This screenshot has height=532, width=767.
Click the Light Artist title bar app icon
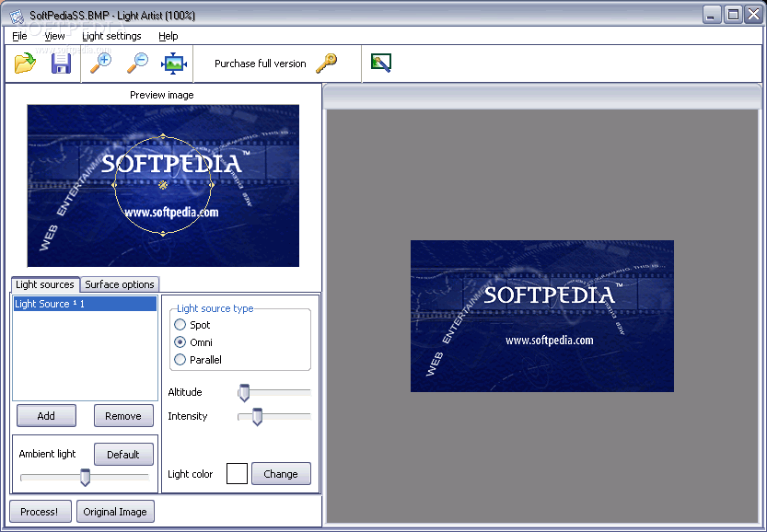pos(17,16)
